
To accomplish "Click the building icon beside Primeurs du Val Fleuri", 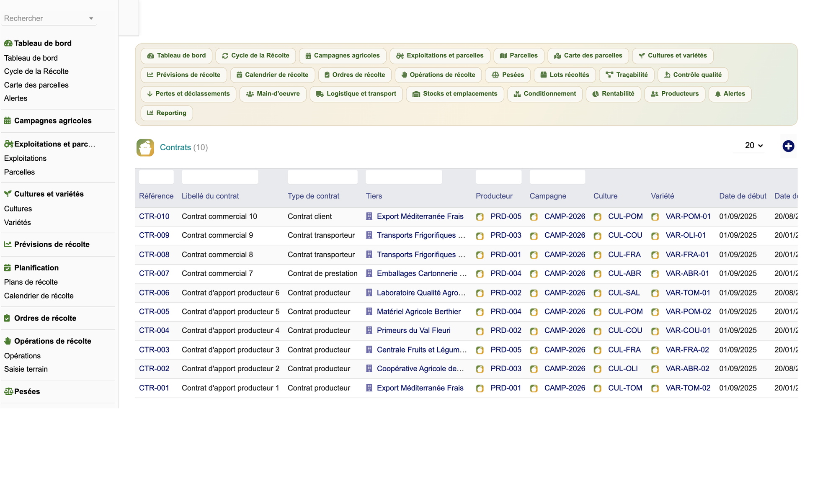I will [x=369, y=330].
